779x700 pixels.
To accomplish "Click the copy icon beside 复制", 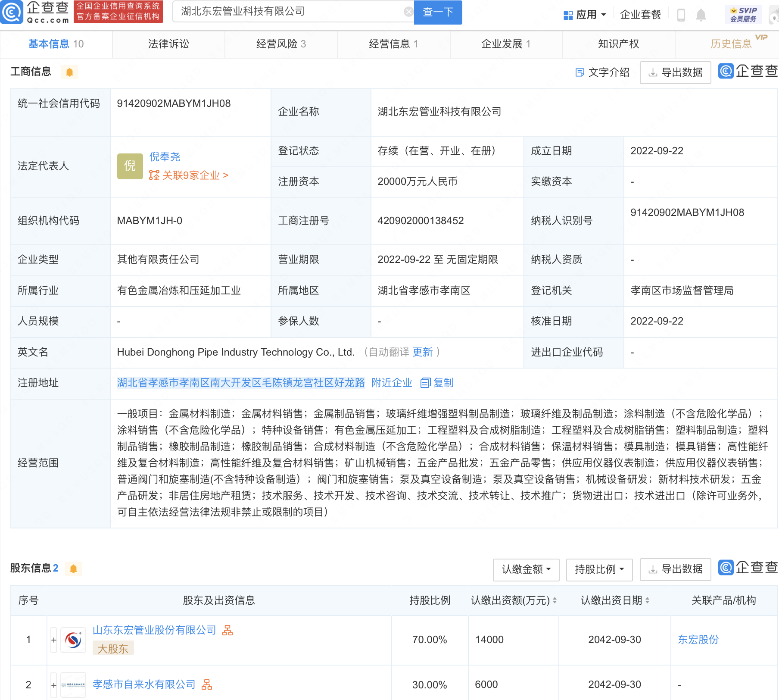I will (x=425, y=383).
